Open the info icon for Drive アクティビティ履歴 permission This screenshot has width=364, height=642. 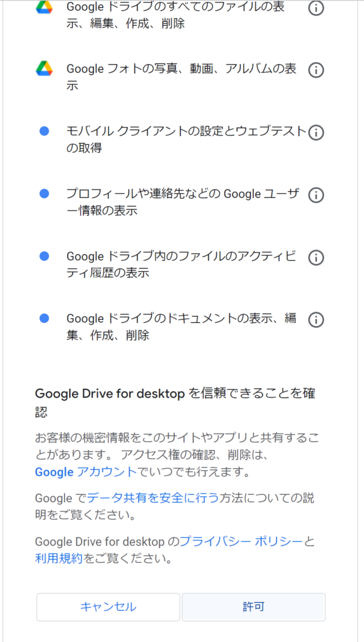(x=316, y=258)
